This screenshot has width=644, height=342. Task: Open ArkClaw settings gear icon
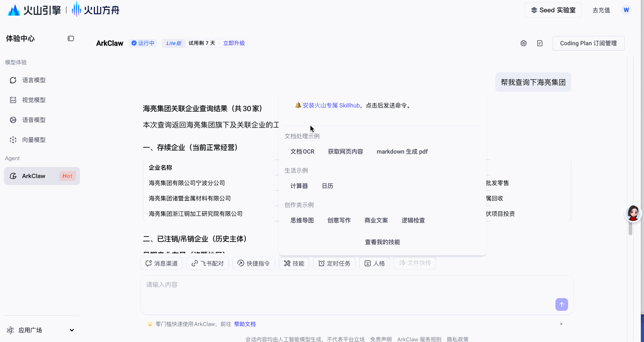click(523, 43)
